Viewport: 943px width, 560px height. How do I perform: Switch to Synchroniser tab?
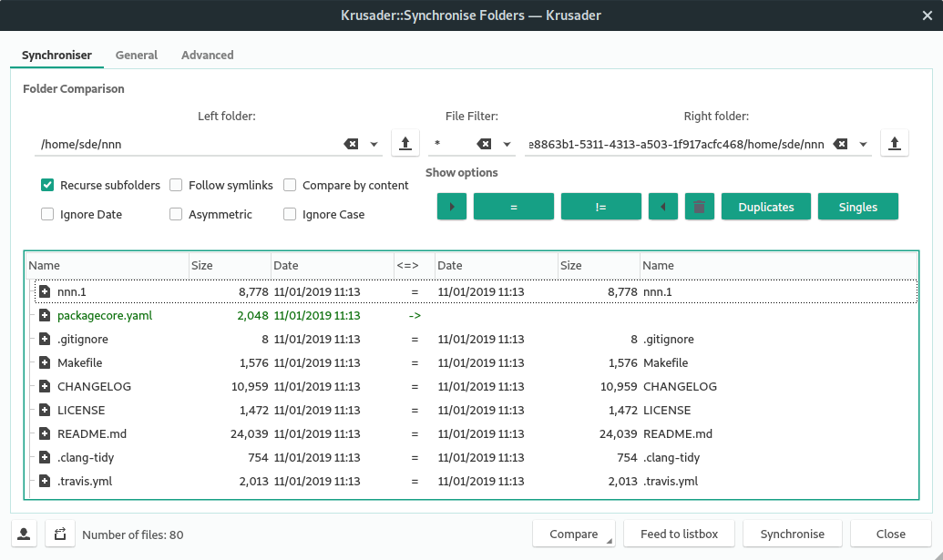coord(56,56)
